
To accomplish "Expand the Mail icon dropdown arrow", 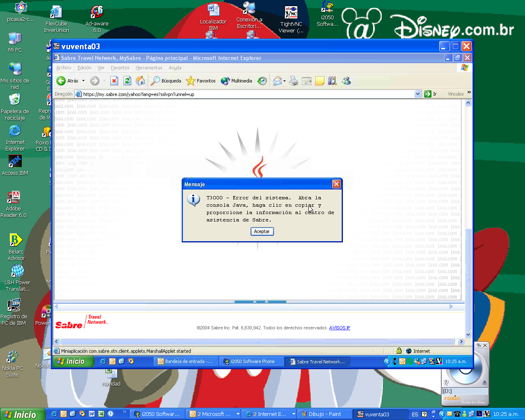I will (284, 81).
